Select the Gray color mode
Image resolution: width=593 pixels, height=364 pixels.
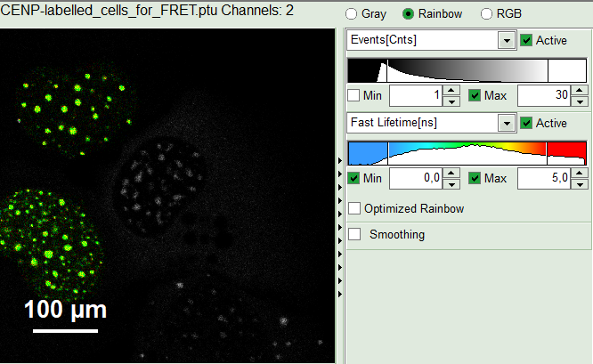coord(352,14)
